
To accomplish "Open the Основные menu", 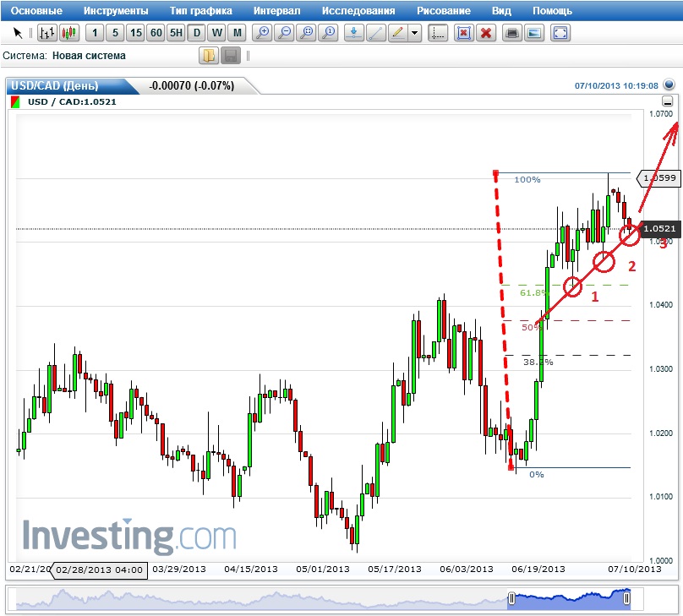I will point(36,11).
